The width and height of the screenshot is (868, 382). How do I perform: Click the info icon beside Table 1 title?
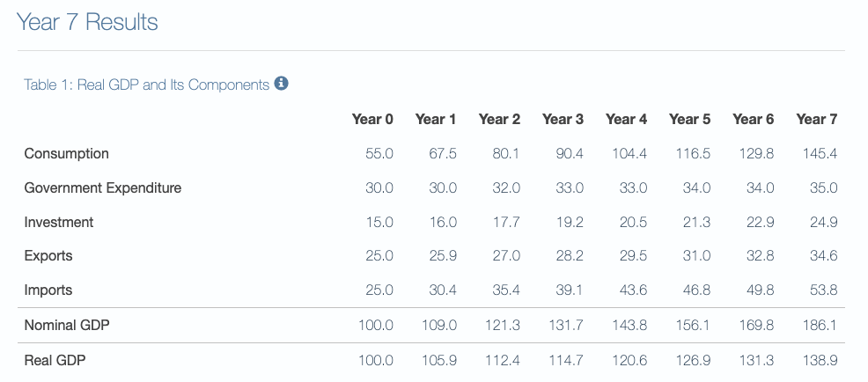282,84
